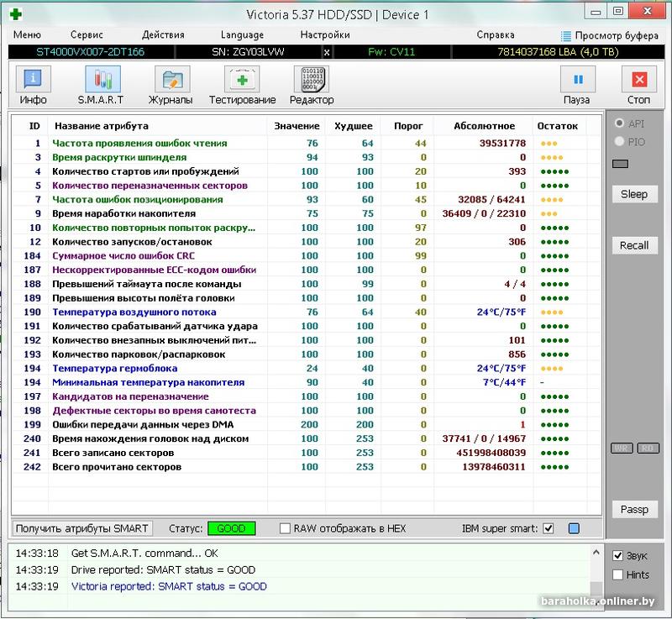Click log line Victoria reported: SMART status

pyautogui.click(x=169, y=586)
